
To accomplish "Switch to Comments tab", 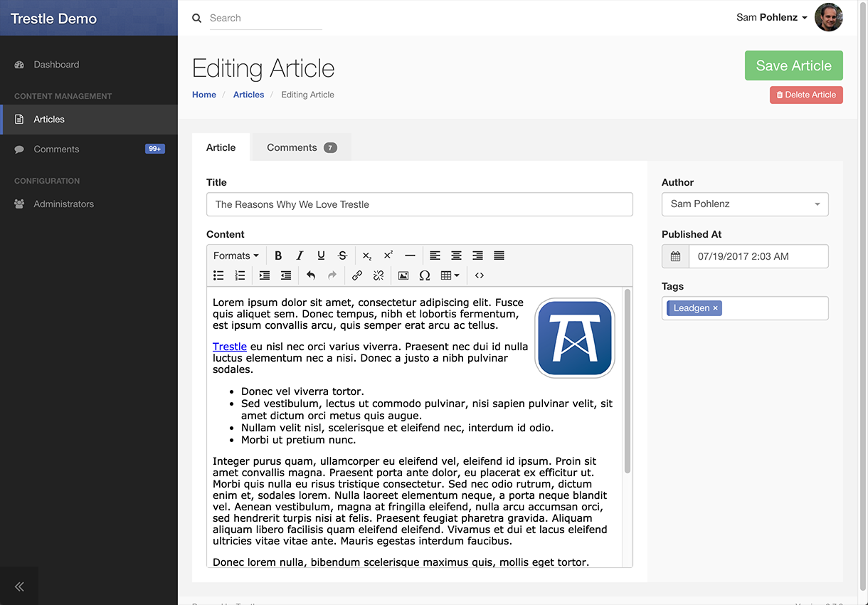I will (x=302, y=147).
